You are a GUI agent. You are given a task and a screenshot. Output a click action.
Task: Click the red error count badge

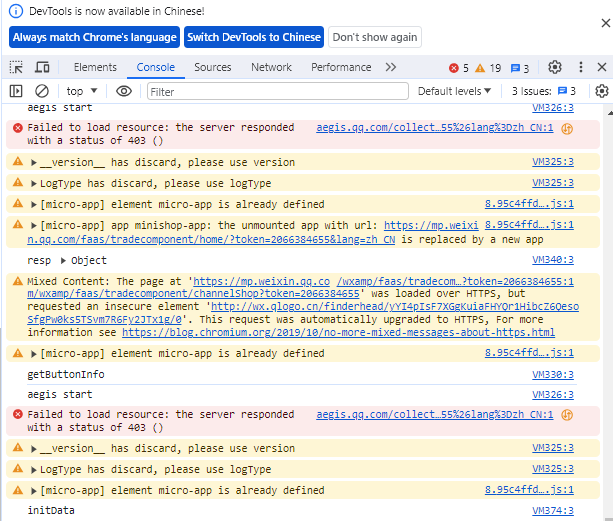coord(459,68)
